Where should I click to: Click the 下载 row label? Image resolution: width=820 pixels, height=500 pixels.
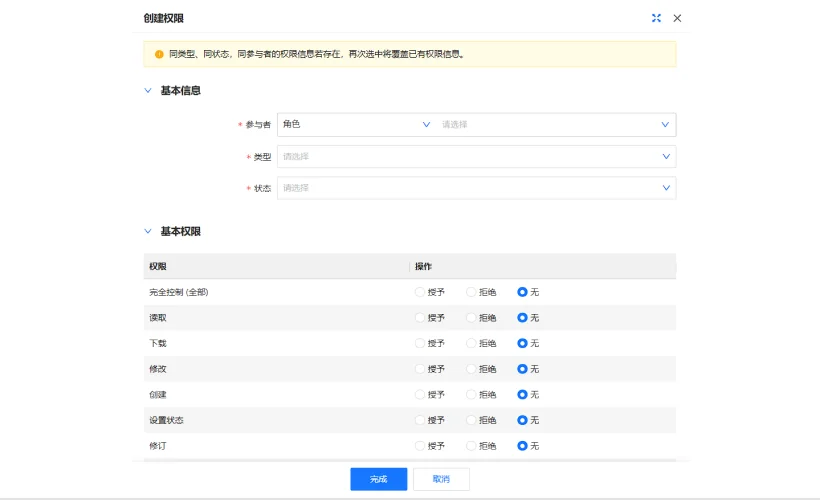click(x=158, y=343)
